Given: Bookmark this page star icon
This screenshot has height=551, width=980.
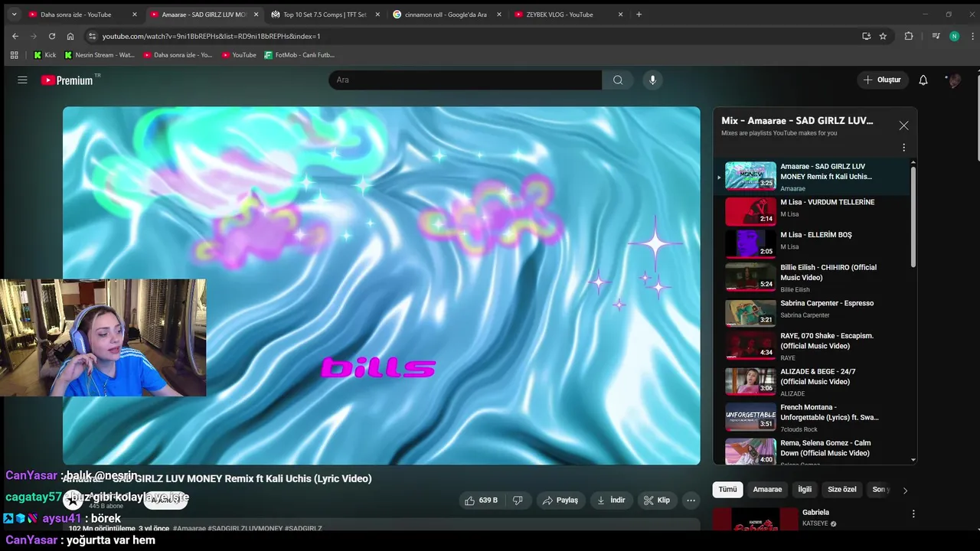Looking at the screenshot, I should click(x=883, y=36).
